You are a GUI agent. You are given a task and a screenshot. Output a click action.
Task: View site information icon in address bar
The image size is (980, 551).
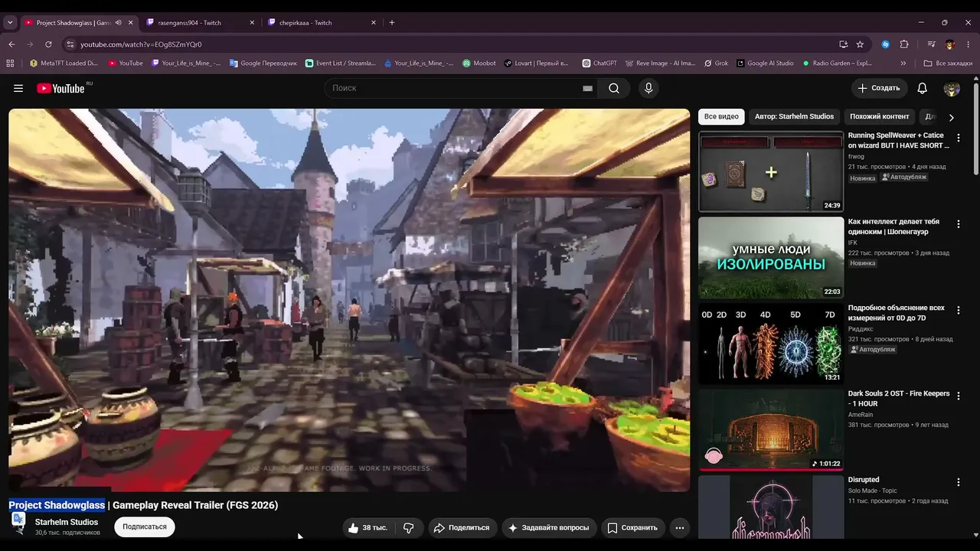click(70, 44)
